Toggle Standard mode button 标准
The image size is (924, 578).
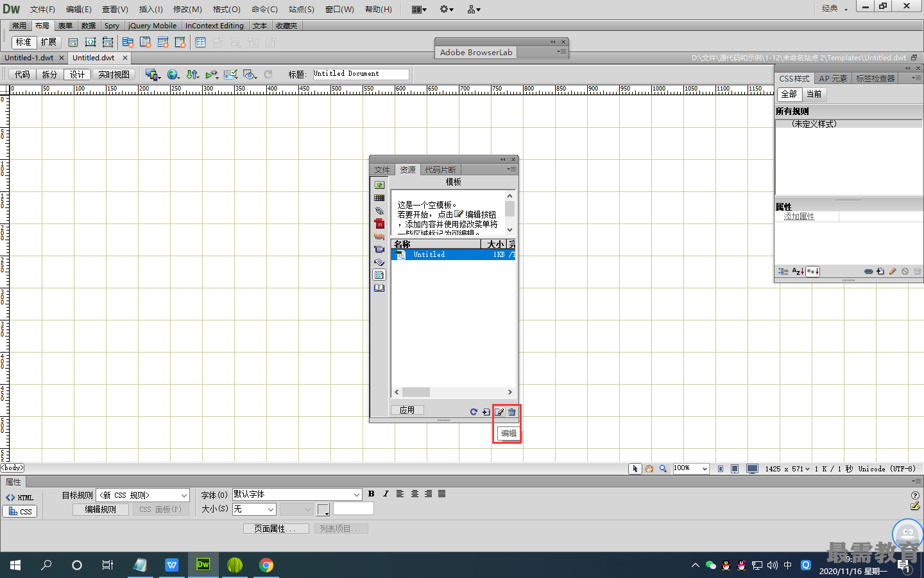tap(24, 42)
